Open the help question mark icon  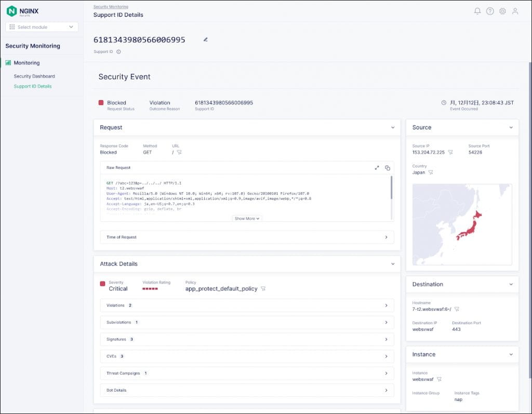(490, 11)
